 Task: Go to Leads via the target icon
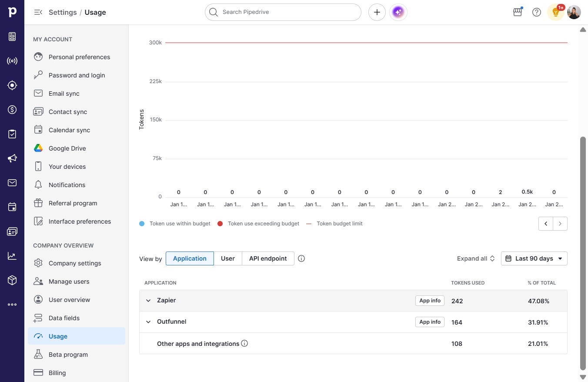tap(12, 85)
